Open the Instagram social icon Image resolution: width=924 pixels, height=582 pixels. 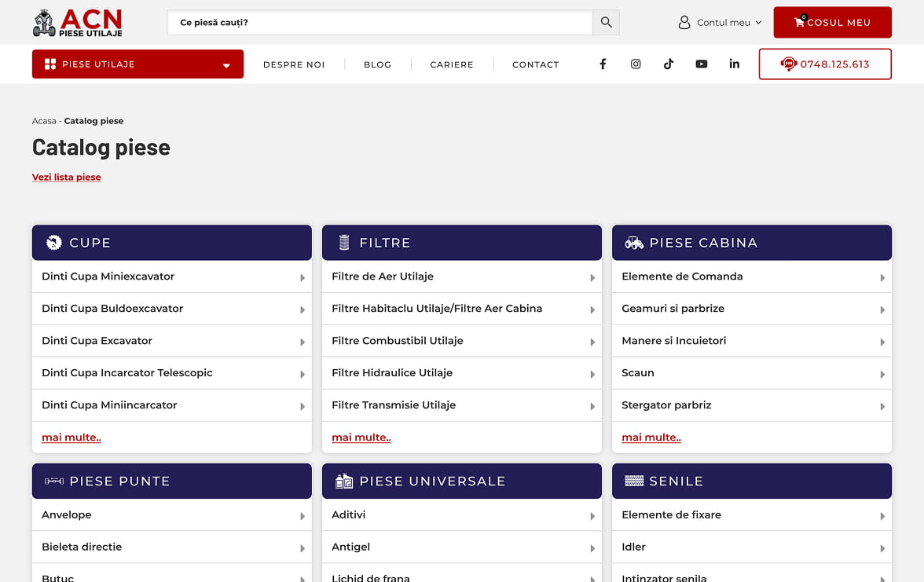click(636, 64)
